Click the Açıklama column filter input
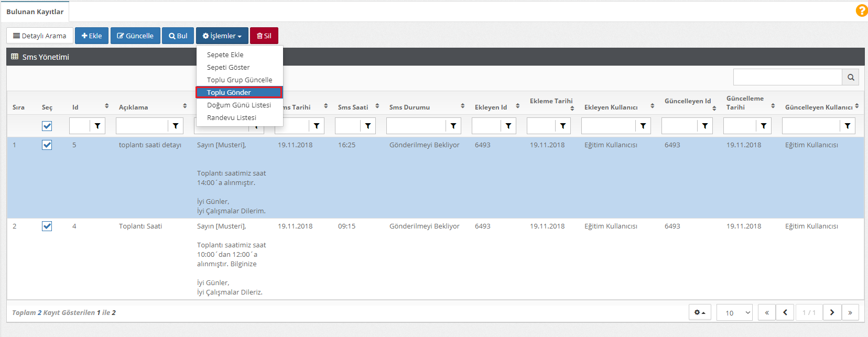The width and height of the screenshot is (868, 337). pos(142,126)
